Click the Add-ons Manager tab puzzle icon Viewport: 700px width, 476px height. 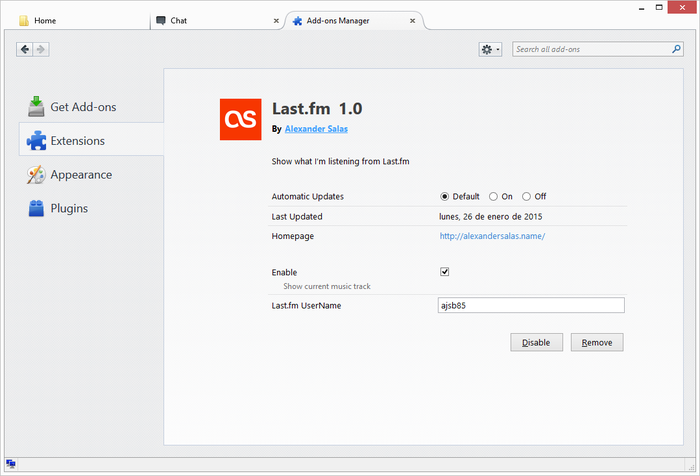(x=297, y=21)
